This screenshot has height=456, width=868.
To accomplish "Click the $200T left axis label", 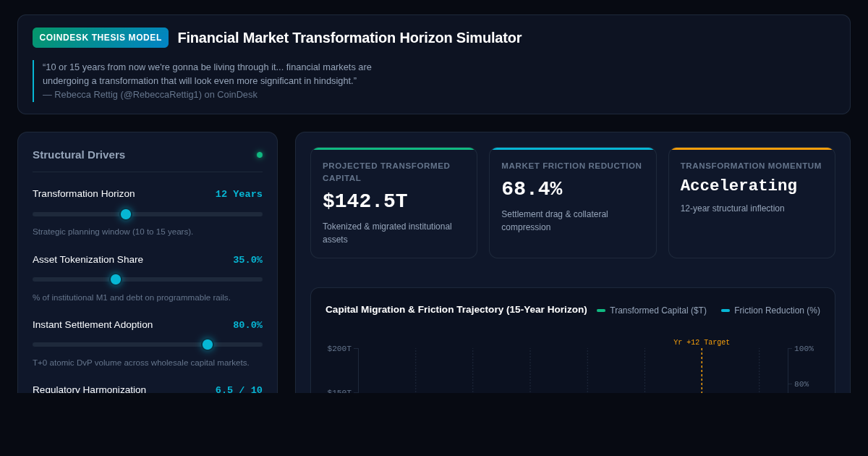I will [339, 349].
